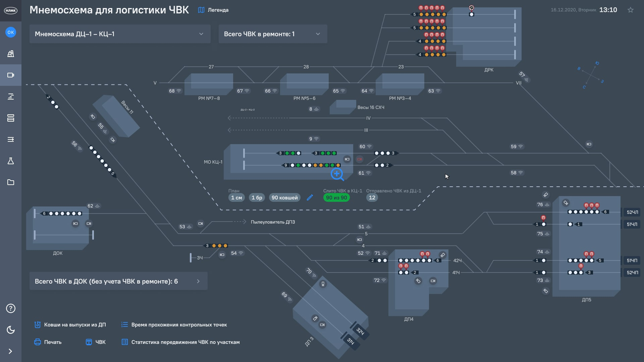The width and height of the screenshot is (644, 362).
Task: Click the camera icon in left sidebar
Action: tap(11, 75)
